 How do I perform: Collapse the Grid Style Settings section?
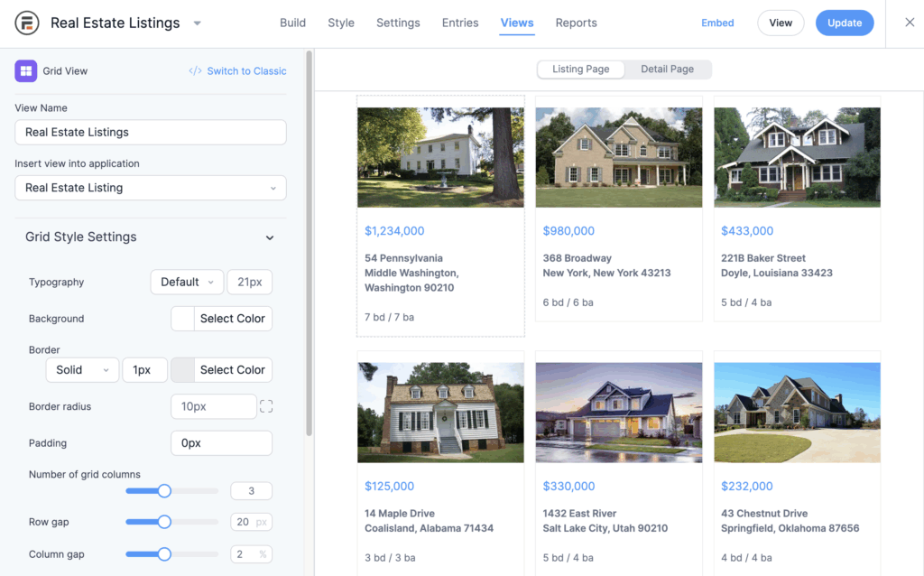tap(269, 237)
